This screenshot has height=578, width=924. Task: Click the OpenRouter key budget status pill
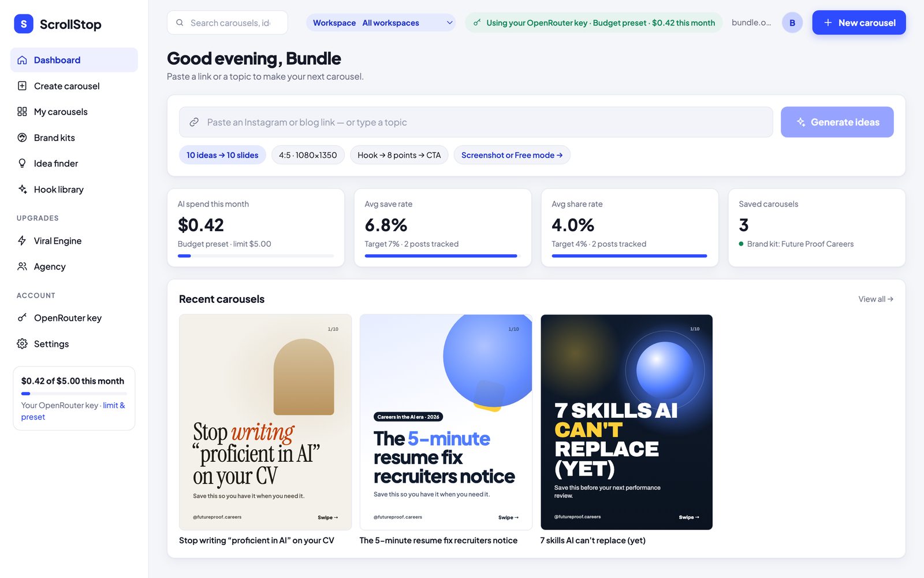pos(594,23)
